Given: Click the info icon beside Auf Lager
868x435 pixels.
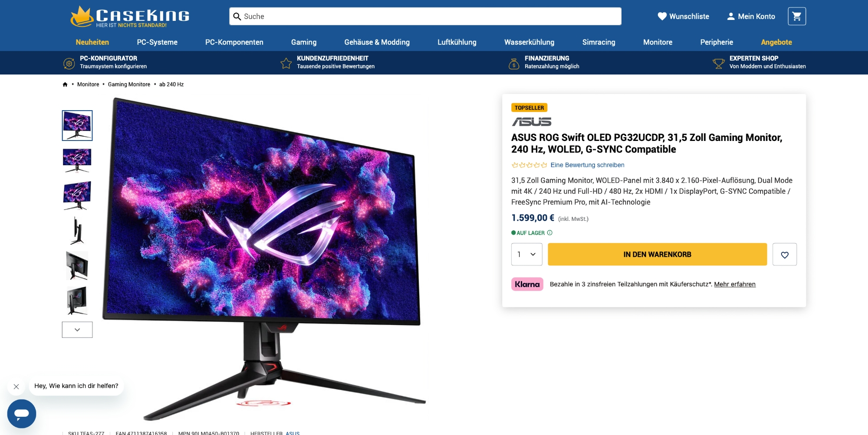Looking at the screenshot, I should click(550, 233).
